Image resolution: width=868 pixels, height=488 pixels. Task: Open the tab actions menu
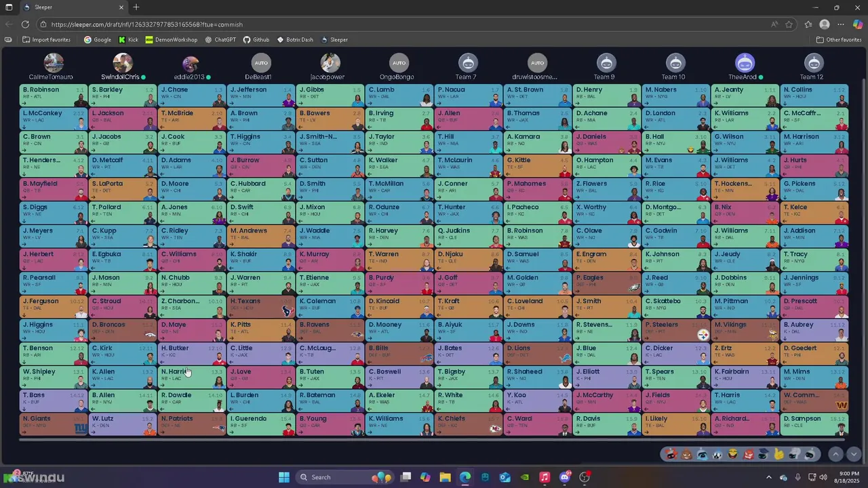pos(8,7)
